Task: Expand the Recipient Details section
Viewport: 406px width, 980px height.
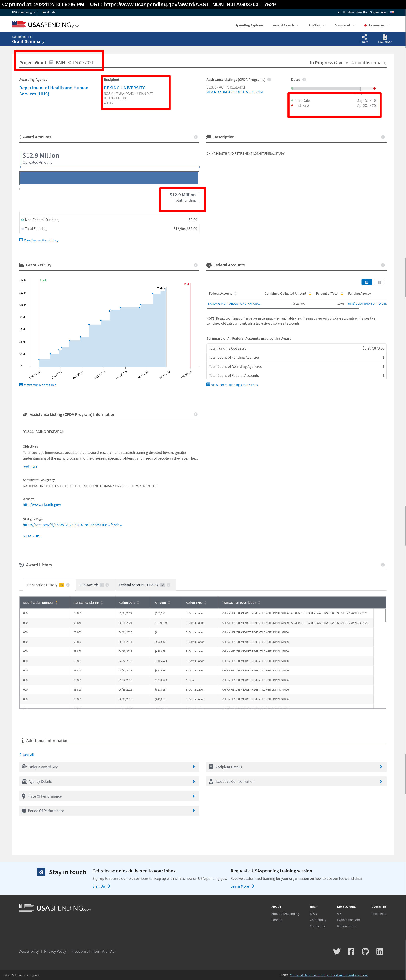Action: [x=296, y=767]
